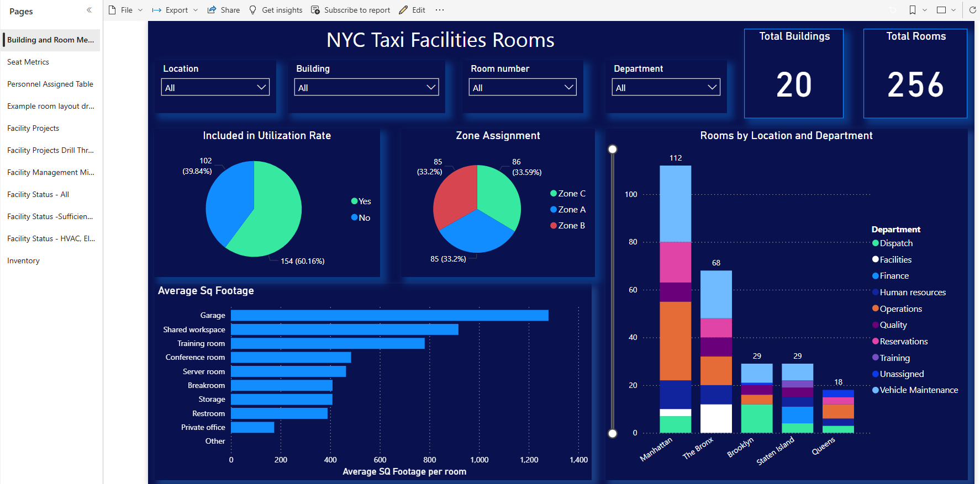
Task: Open the More options ellipsis menu
Action: [x=440, y=10]
